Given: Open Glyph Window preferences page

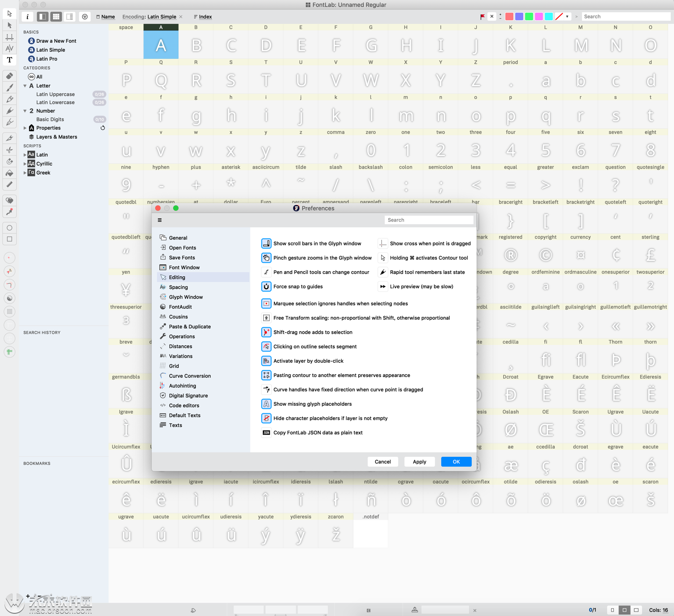Looking at the screenshot, I should coord(186,297).
